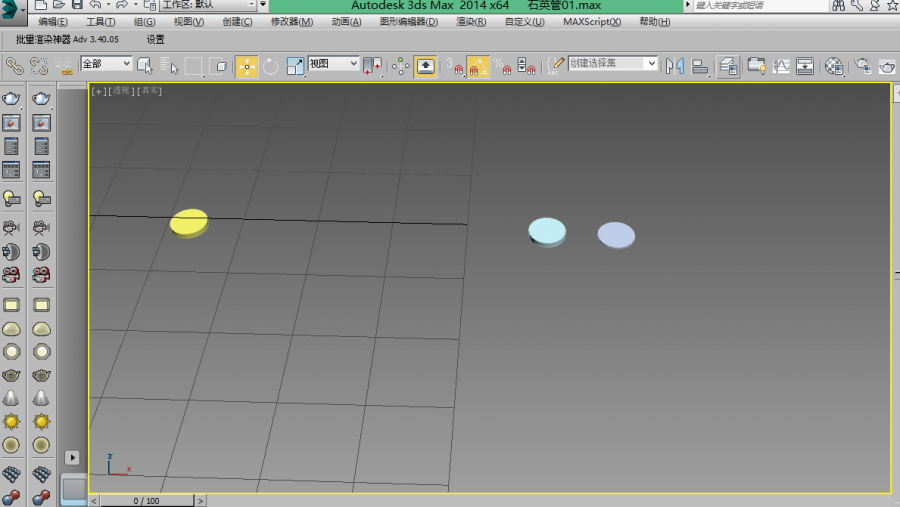Image resolution: width=900 pixels, height=507 pixels.
Task: Select the Move transform tool
Action: 246,66
